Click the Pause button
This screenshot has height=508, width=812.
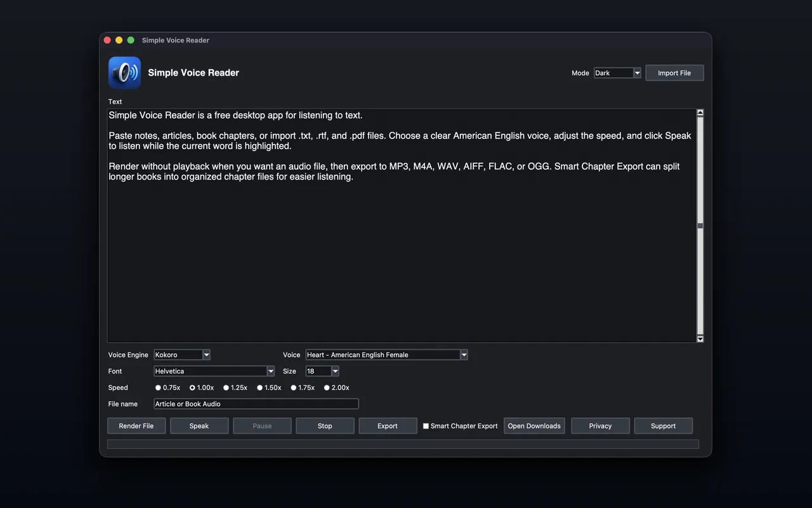262,426
